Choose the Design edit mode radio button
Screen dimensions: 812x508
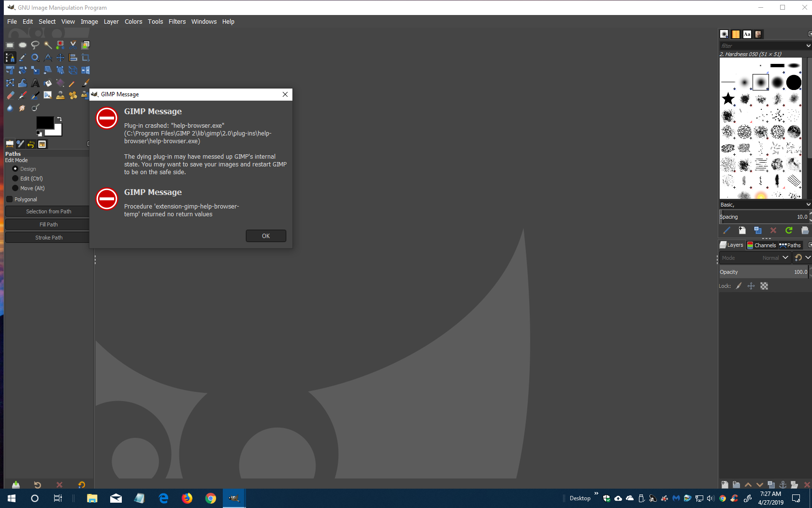(x=15, y=169)
